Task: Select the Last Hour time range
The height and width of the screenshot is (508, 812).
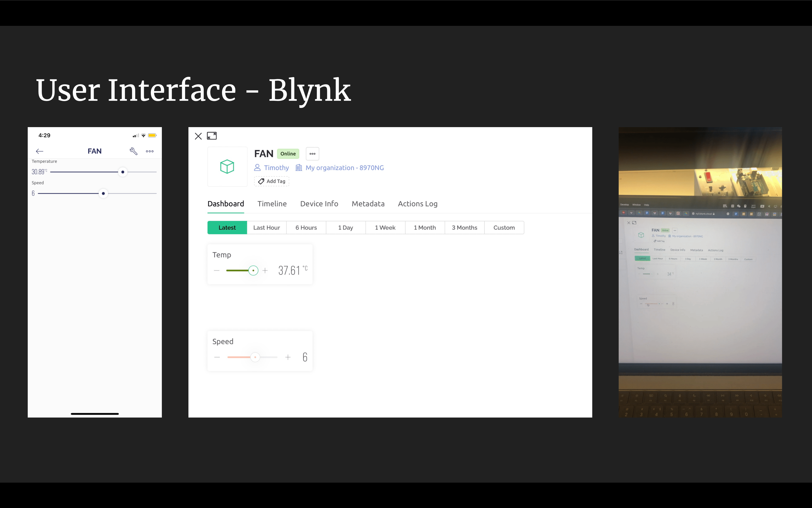Action: click(266, 227)
